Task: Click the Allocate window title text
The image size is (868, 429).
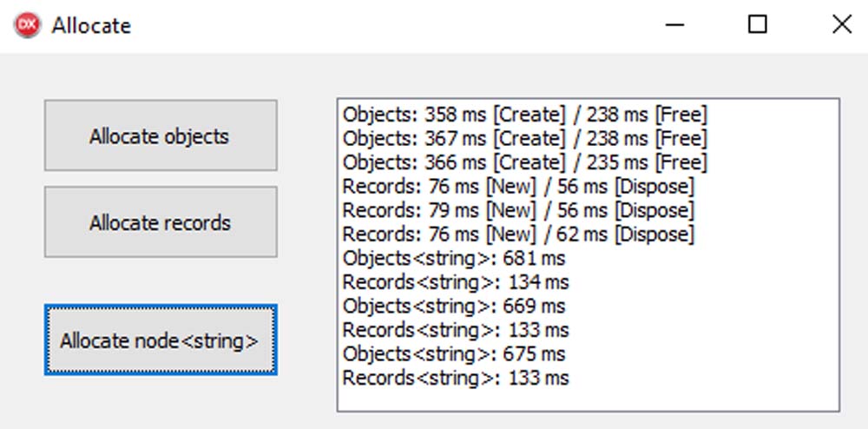Action: [91, 26]
